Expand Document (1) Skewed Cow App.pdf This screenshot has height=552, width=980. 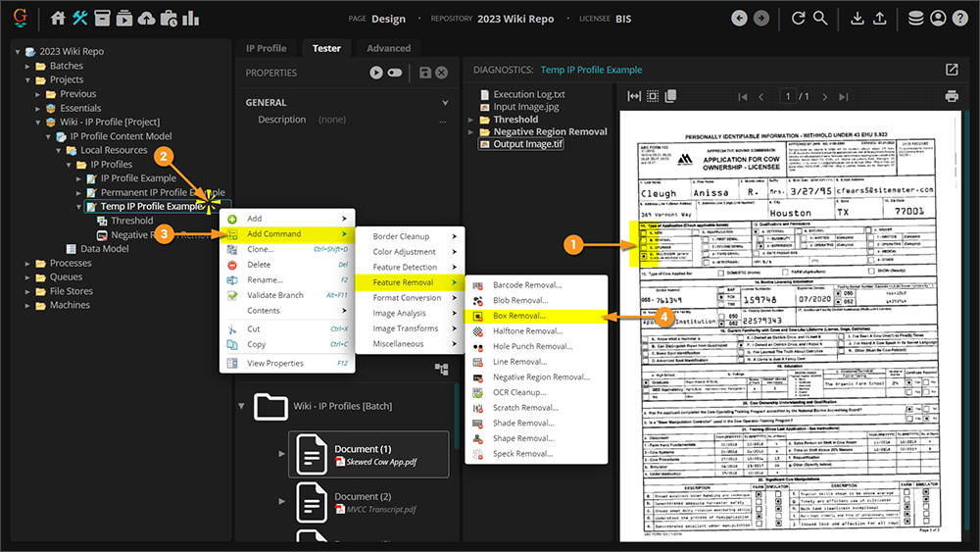point(282,453)
